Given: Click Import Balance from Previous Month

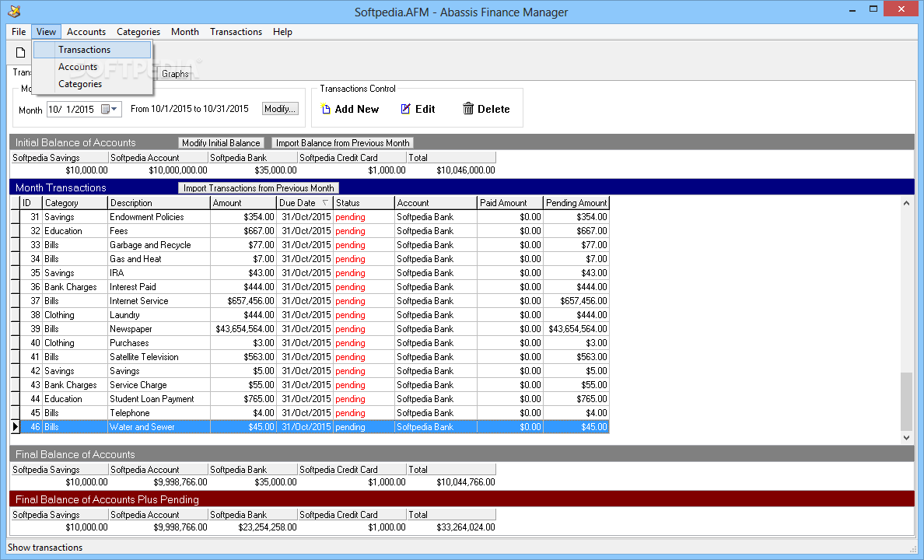Looking at the screenshot, I should coord(342,142).
